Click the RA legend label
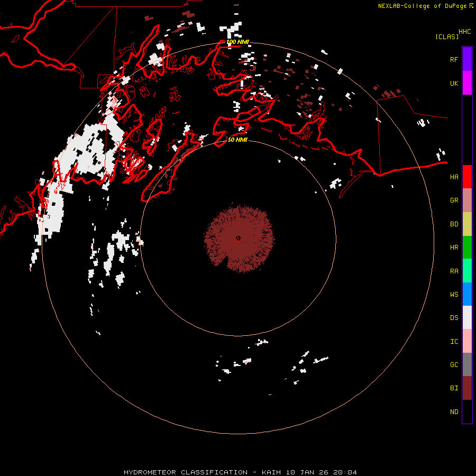 pyautogui.click(x=454, y=271)
